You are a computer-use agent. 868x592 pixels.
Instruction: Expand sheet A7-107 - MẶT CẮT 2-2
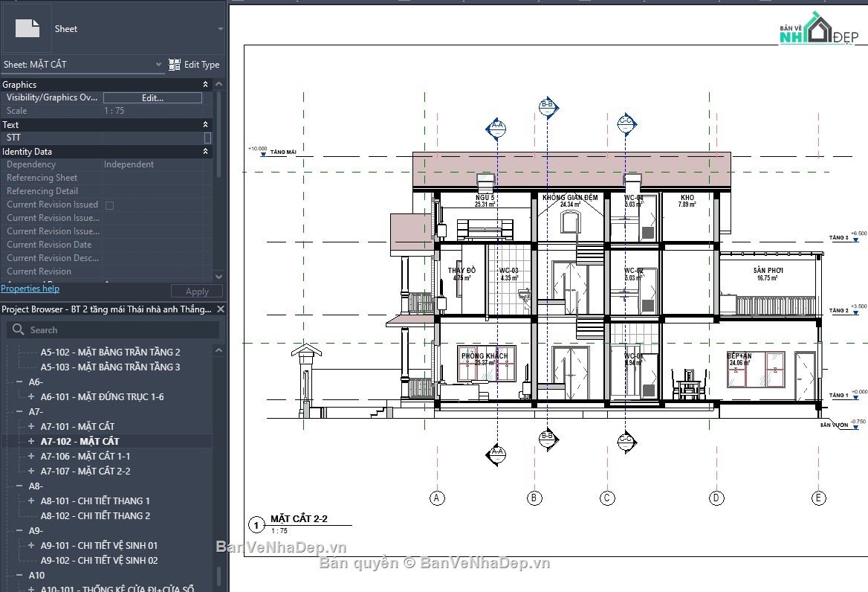[31, 472]
